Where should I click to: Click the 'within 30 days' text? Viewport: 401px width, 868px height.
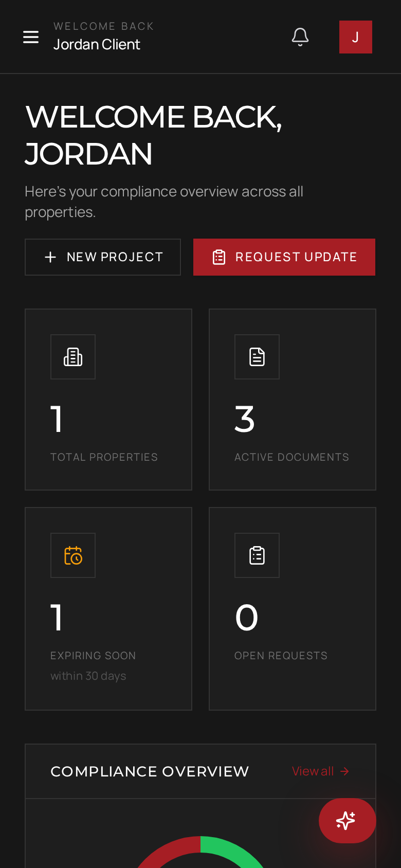tap(88, 676)
